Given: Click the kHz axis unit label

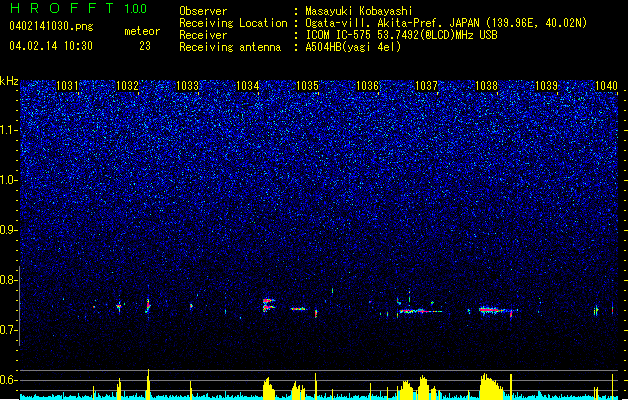Looking at the screenshot, I should pyautogui.click(x=9, y=81).
